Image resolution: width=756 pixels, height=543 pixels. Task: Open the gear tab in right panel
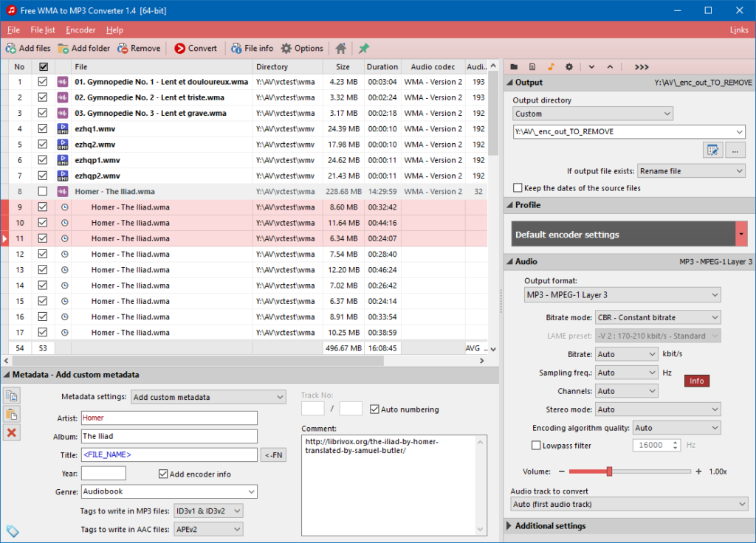(x=569, y=67)
